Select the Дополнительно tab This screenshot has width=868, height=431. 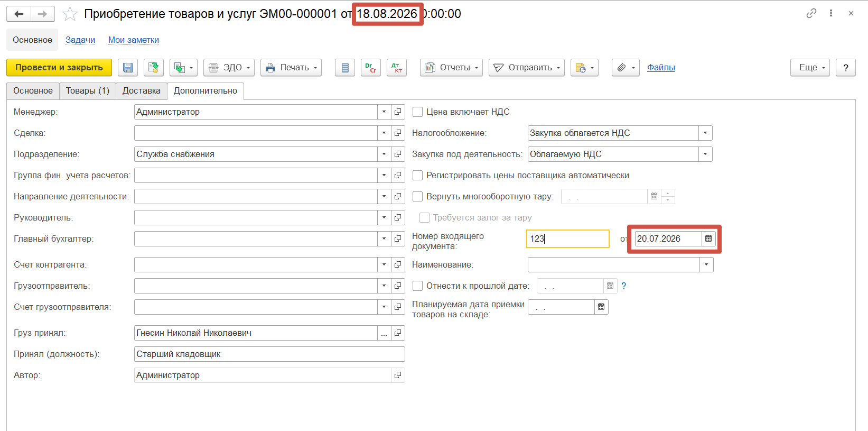pos(206,91)
